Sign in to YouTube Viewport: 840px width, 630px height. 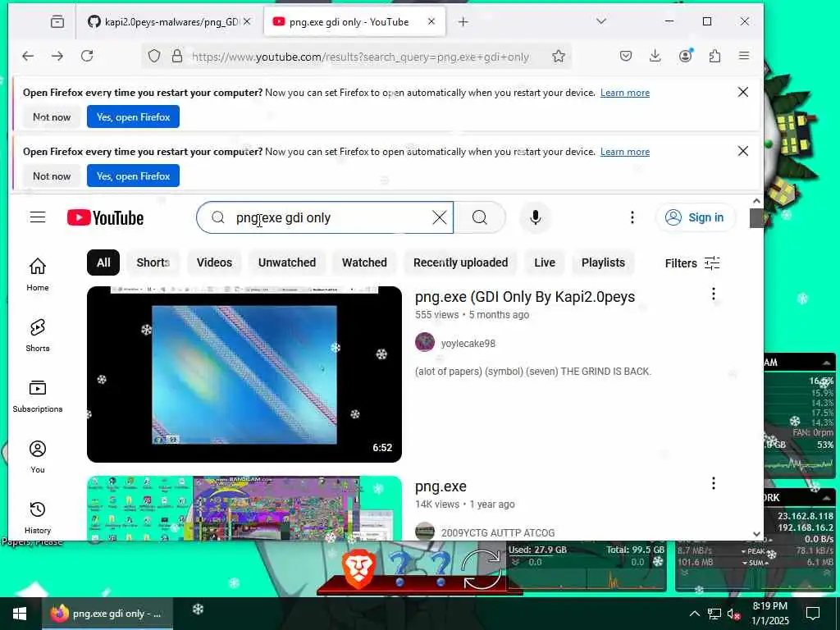pos(696,217)
